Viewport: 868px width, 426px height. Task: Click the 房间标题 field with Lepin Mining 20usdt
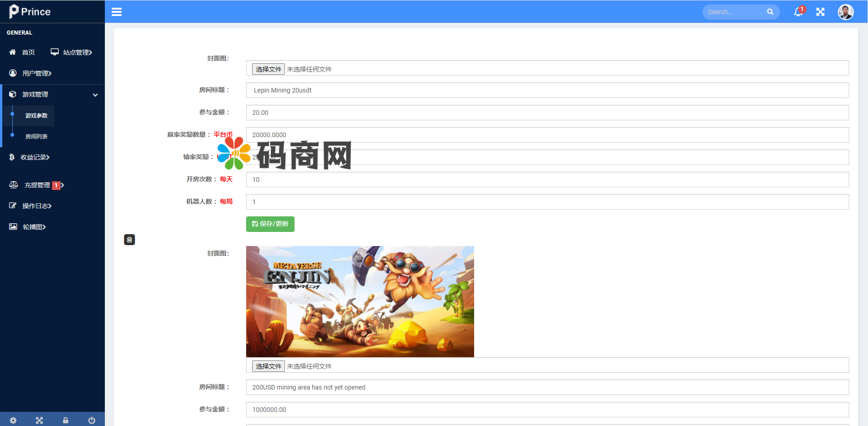(x=547, y=90)
